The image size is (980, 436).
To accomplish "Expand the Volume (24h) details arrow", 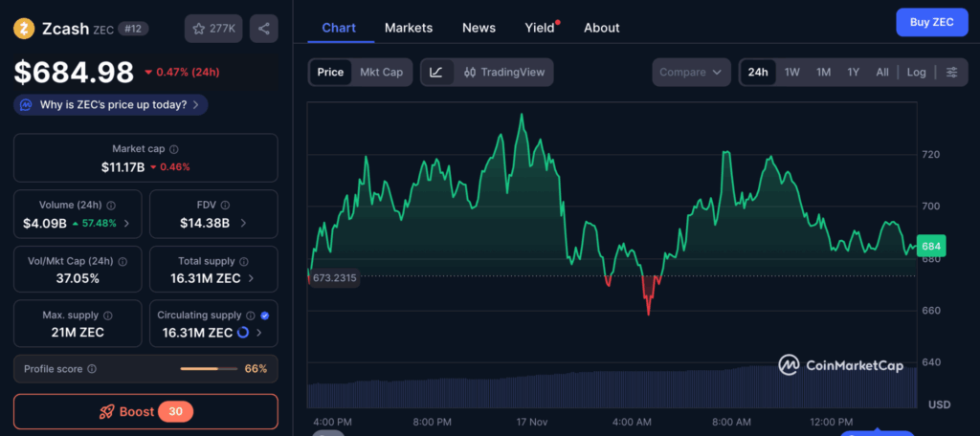I will [126, 224].
